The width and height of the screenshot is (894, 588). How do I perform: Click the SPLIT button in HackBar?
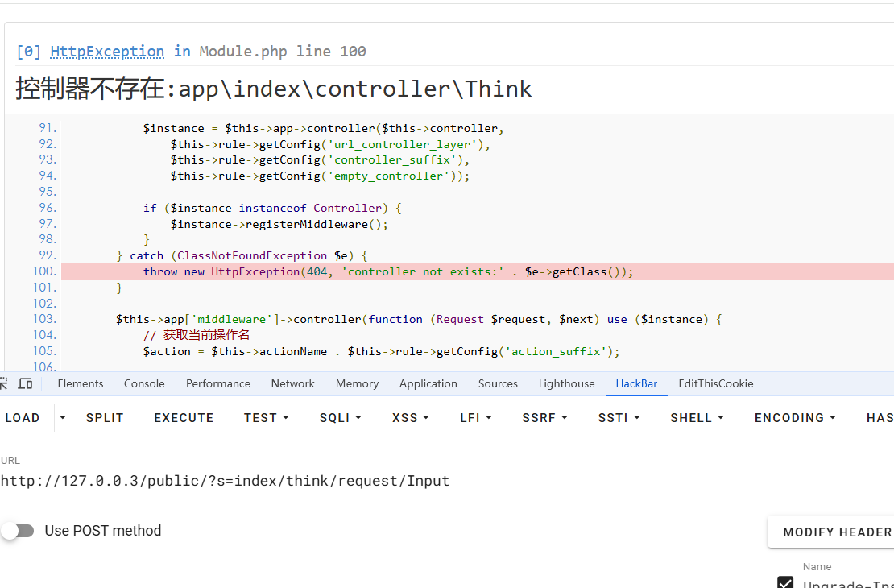coord(105,417)
